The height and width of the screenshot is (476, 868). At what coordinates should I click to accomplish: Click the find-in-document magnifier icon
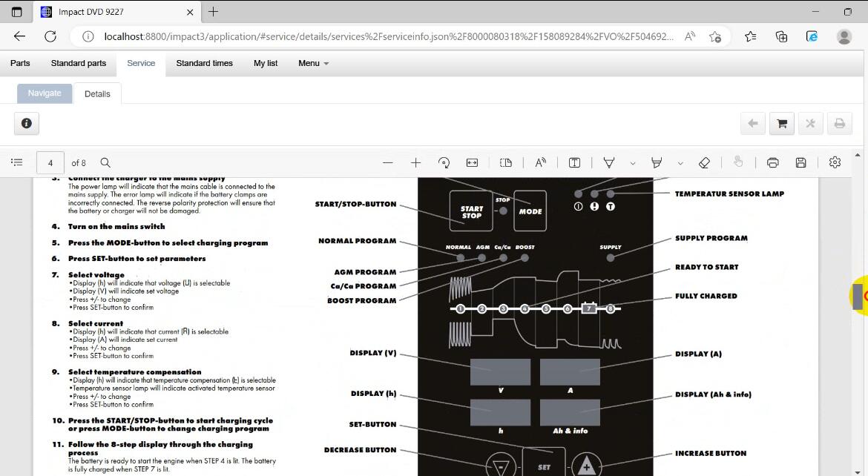coord(105,162)
